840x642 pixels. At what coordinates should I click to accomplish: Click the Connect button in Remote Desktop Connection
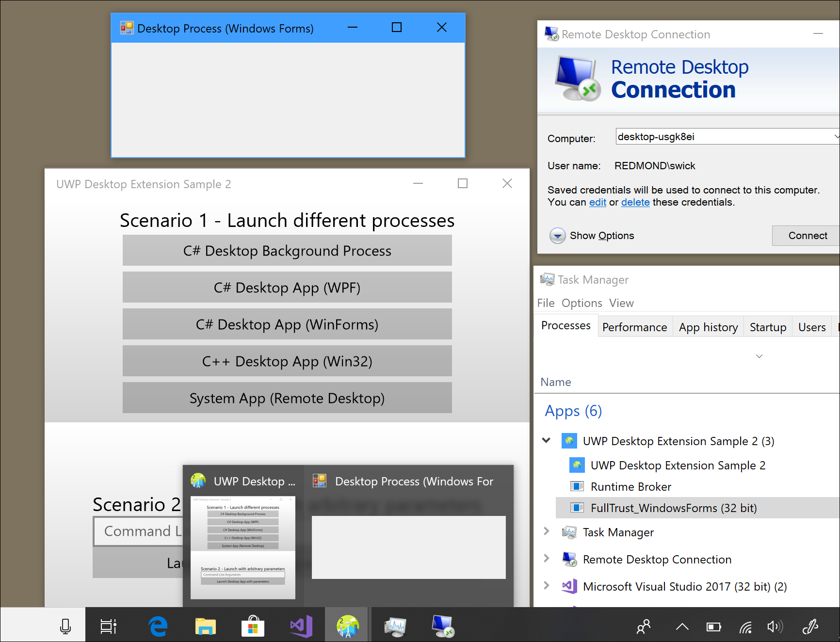click(807, 236)
